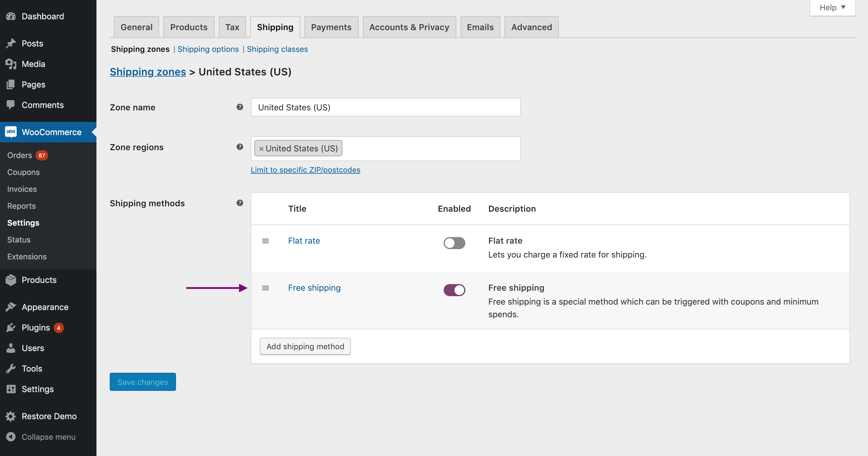Click the Products sidebar icon

coord(11,280)
